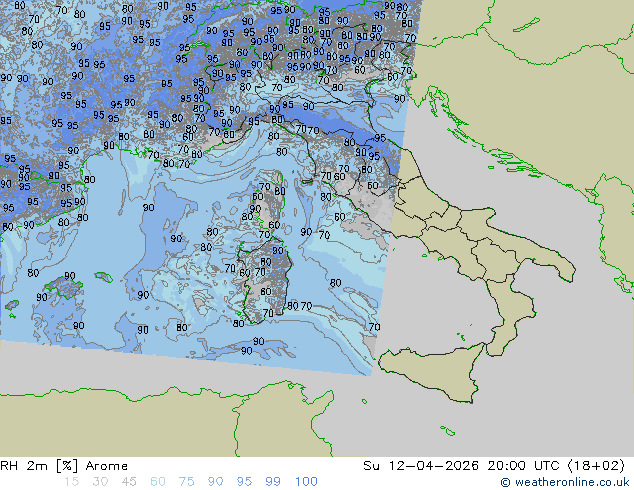Viewport: 634px width, 490px height.
Task: Select the legend value 45
Action: (x=129, y=482)
